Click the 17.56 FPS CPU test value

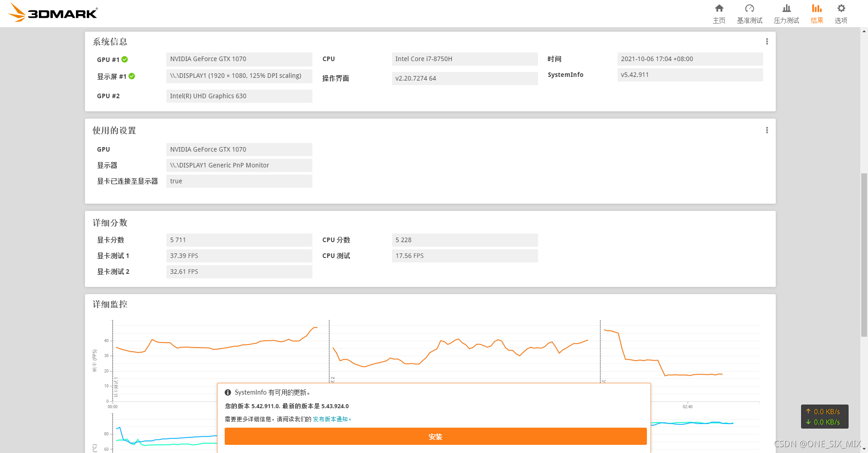click(x=465, y=256)
